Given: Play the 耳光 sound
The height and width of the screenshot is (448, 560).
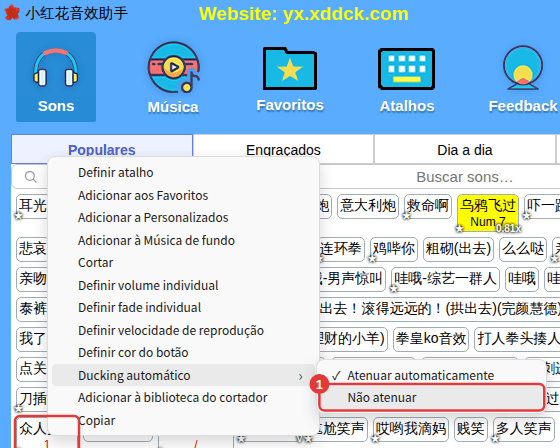Looking at the screenshot, I should (32, 206).
